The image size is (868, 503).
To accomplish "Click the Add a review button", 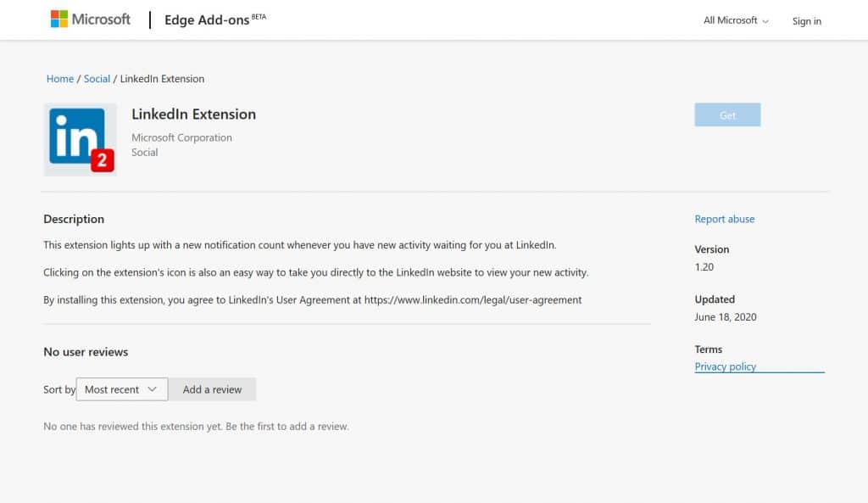I will 212,389.
